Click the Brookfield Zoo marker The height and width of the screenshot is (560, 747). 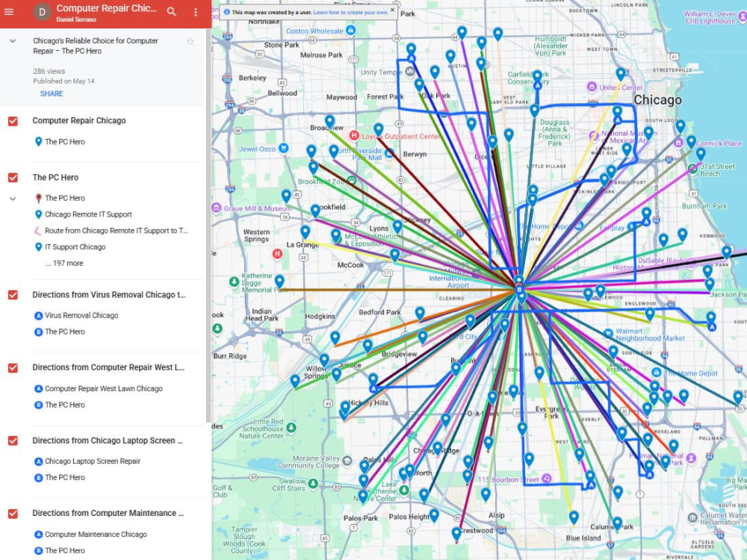[352, 181]
